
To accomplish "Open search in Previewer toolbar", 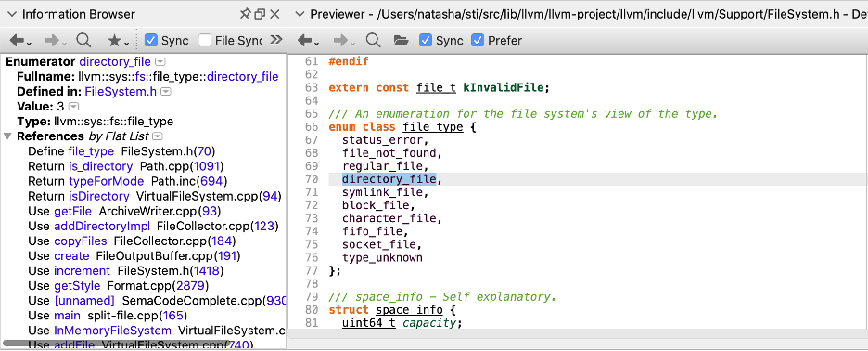I will point(374,40).
